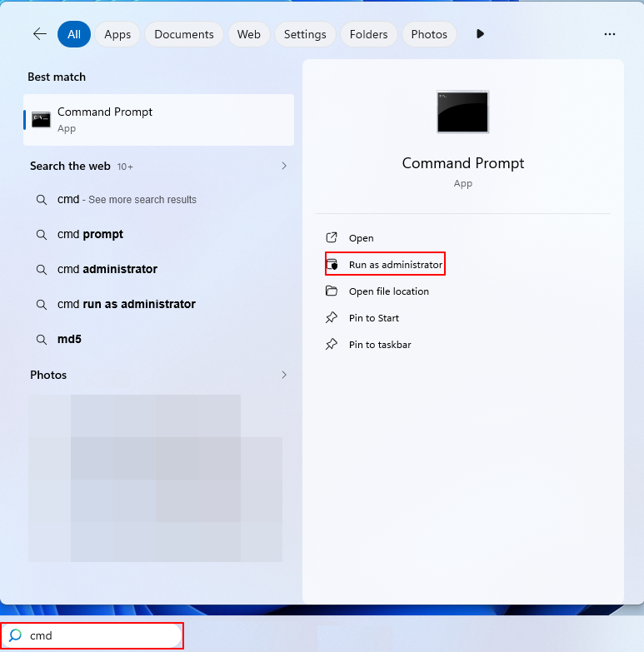Choose Run as administrator
This screenshot has width=644, height=652.
tap(395, 265)
